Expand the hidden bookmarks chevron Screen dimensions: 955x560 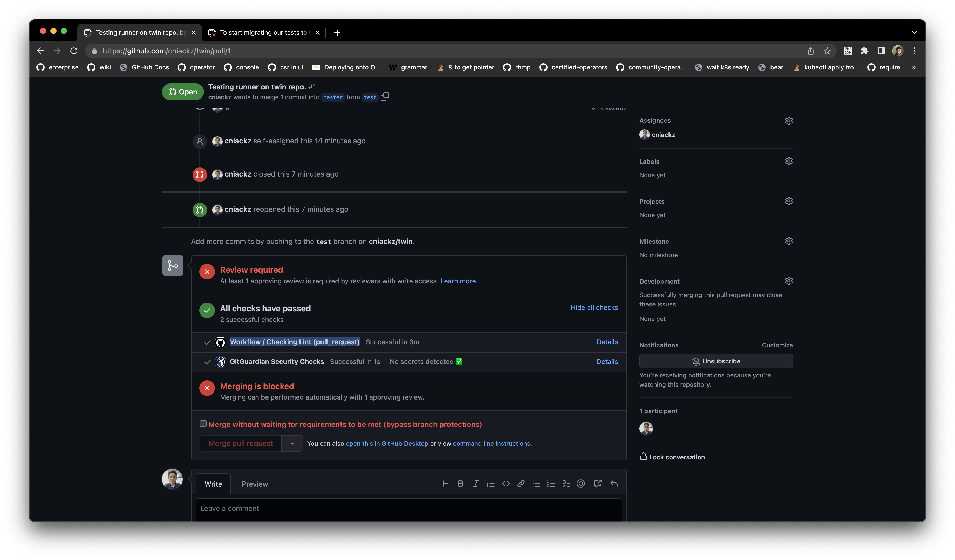pyautogui.click(x=914, y=67)
